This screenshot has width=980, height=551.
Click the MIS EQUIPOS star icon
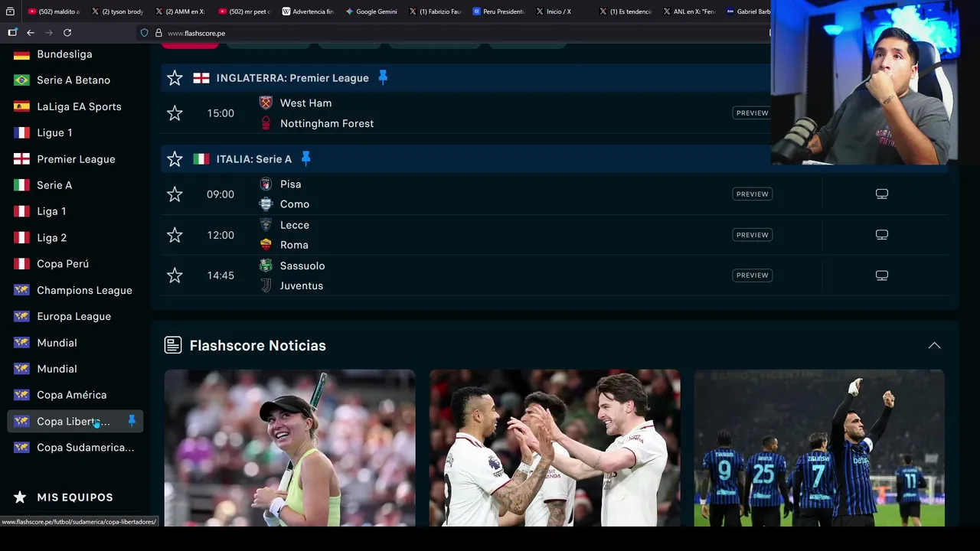[x=21, y=497]
